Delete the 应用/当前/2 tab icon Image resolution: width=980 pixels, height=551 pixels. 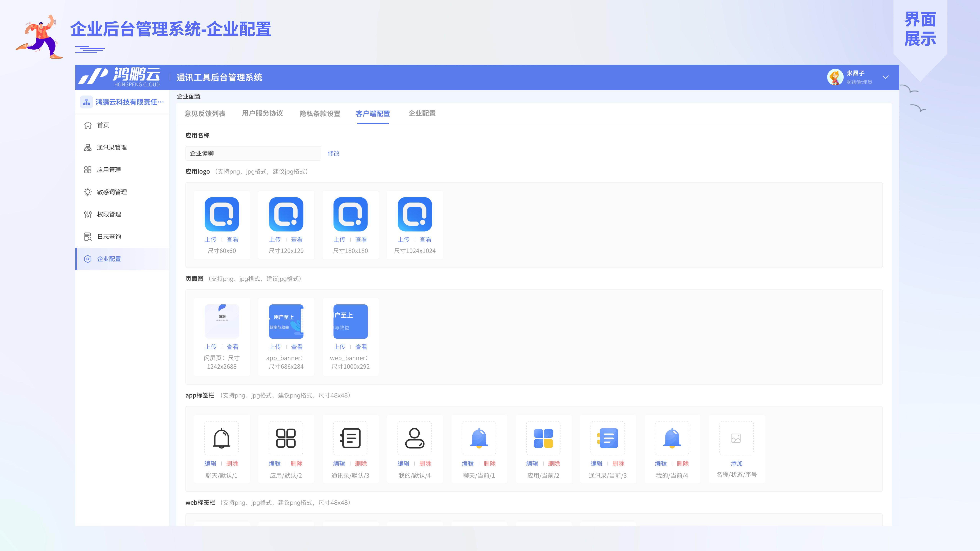tap(554, 464)
